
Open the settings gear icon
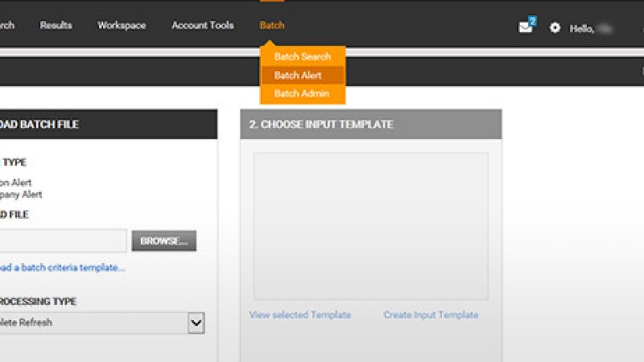click(555, 28)
